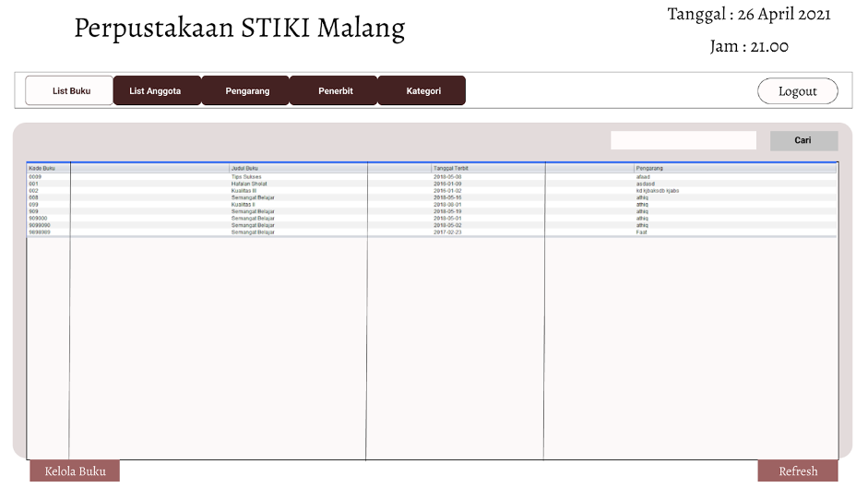Select publish date 2018-05-01
The width and height of the screenshot is (868, 488).
pyautogui.click(x=447, y=219)
